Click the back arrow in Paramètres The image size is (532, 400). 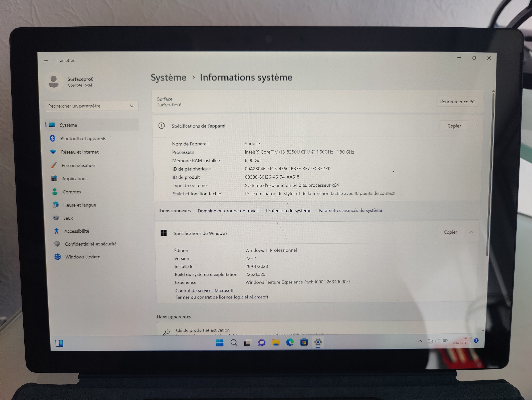46,60
